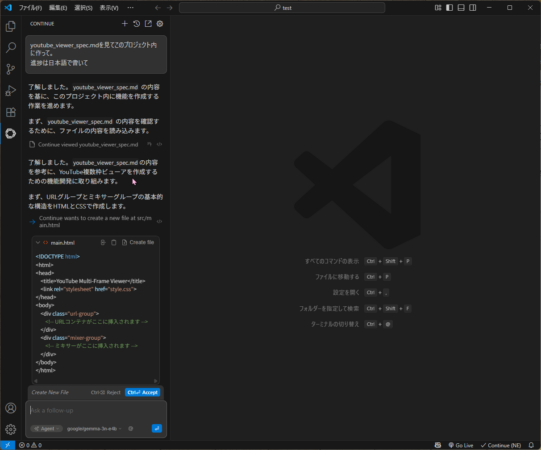
Task: Focus the Ask a follow-up input field
Action: click(x=96, y=411)
